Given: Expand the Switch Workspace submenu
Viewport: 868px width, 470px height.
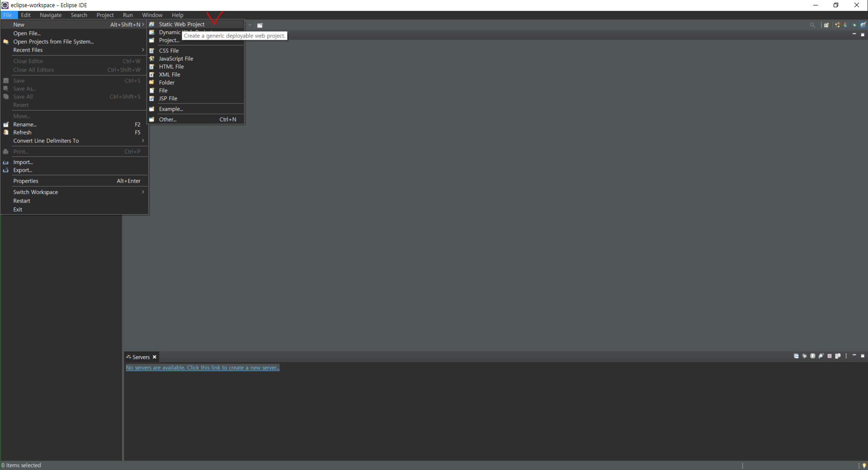Looking at the screenshot, I should tap(74, 192).
